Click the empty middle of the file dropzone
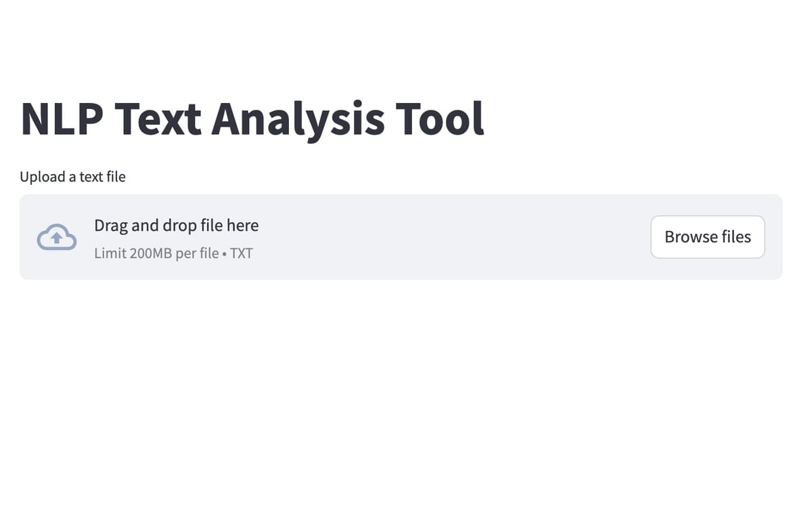 click(447, 237)
